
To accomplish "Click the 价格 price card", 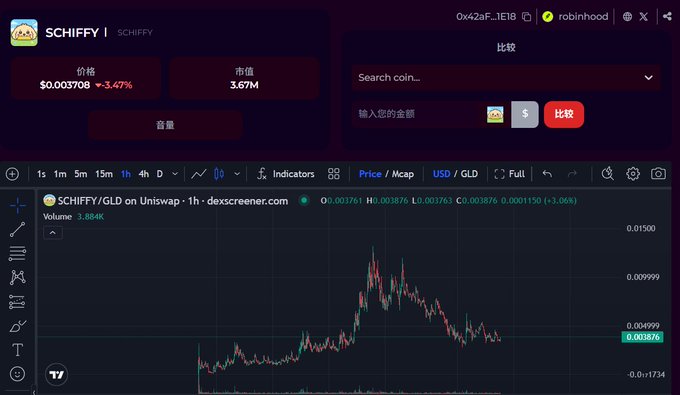I will tap(86, 78).
